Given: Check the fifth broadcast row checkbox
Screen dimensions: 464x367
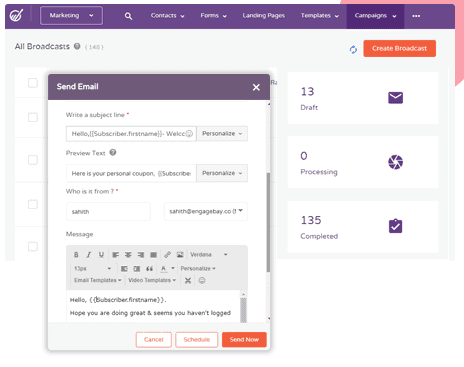Looking at the screenshot, I should click(x=33, y=246).
